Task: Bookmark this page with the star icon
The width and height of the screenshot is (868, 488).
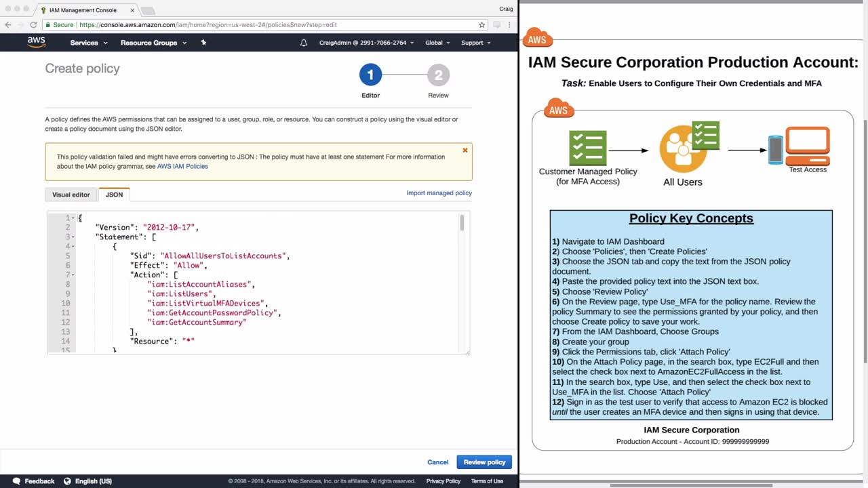Action: [482, 24]
